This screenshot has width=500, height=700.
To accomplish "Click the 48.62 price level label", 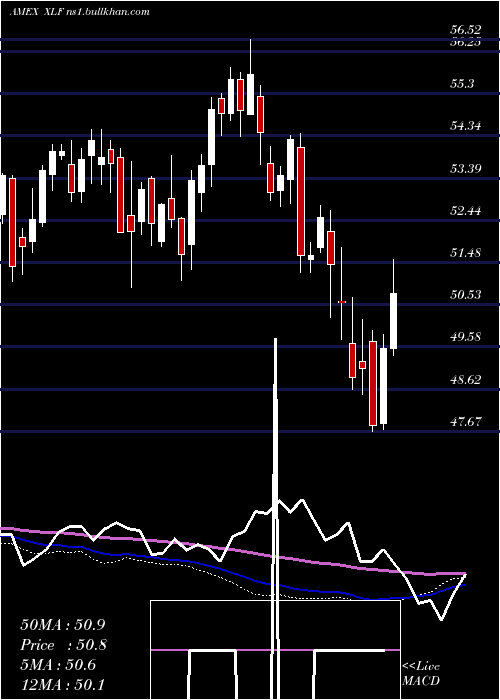I will pos(466,379).
